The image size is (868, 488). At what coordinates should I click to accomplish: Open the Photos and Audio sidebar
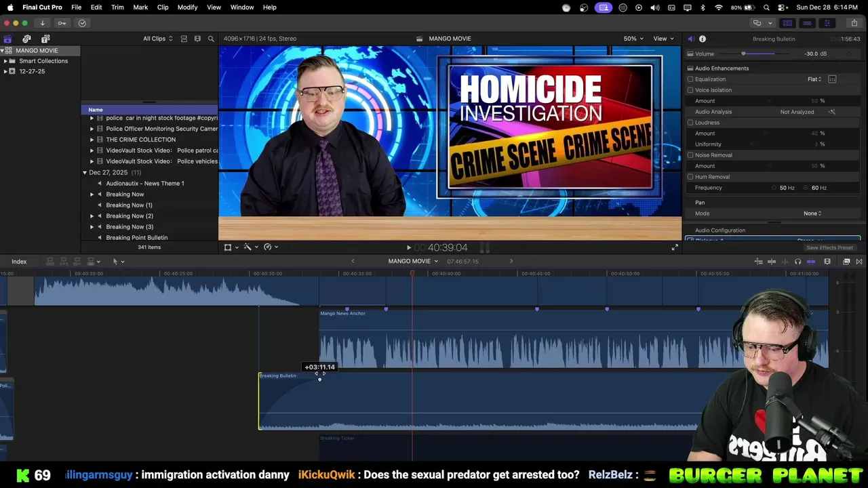click(26, 39)
